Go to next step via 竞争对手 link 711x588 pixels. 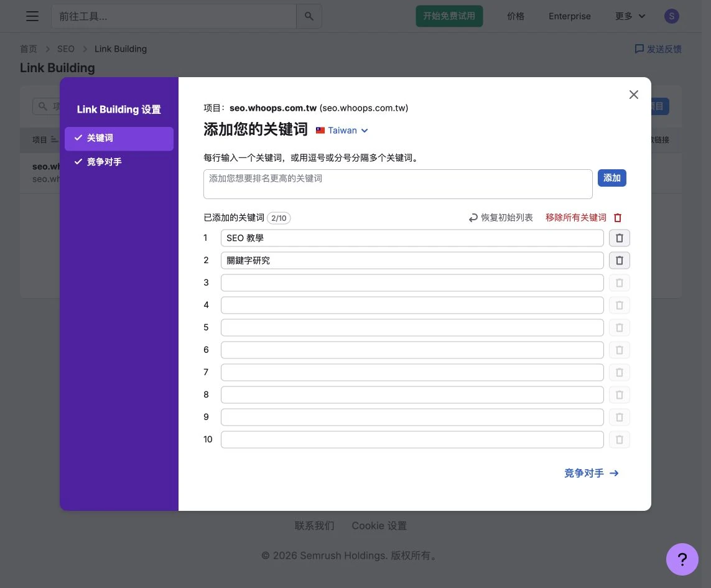click(x=592, y=474)
